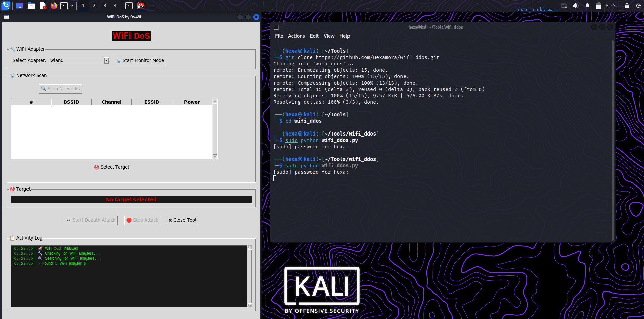Click "Checking for WiFi adapters..." log entry
This screenshot has height=319, width=644.
[x=56, y=254]
